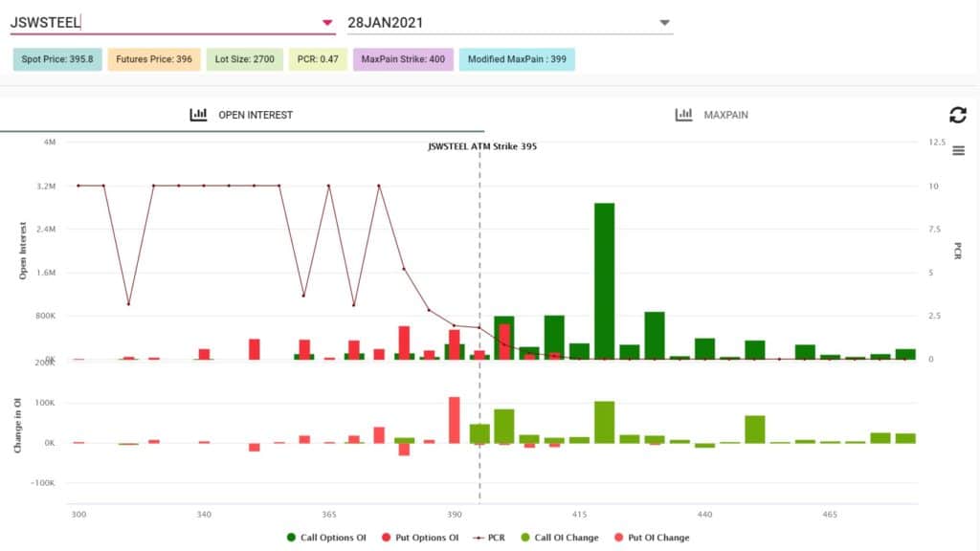Expand the 28JAN2021 expiry dropdown arrow
This screenshot has height=551, width=980.
[664, 23]
